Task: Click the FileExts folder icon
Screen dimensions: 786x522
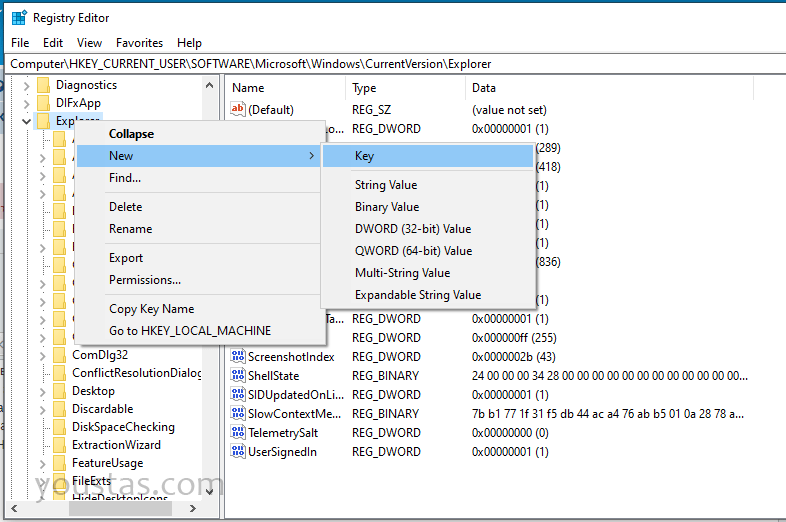Action: click(x=60, y=481)
